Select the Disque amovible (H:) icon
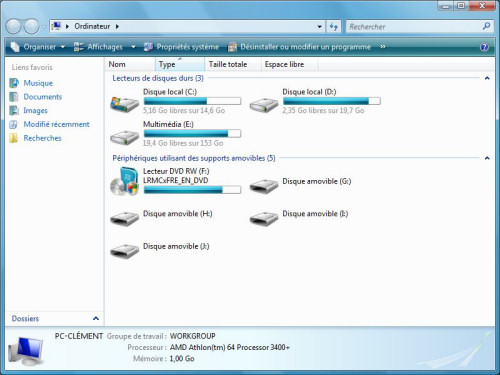This screenshot has width=500, height=375. pos(124,218)
